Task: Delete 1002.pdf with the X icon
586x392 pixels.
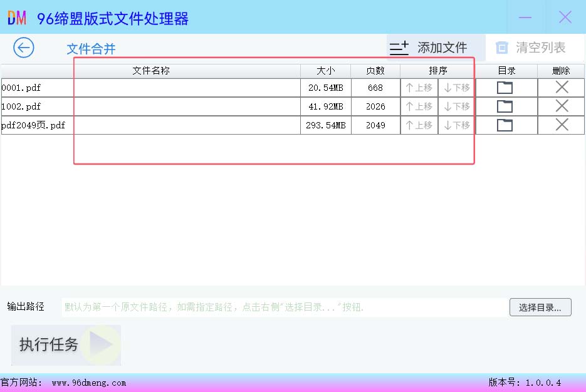Action: [x=562, y=106]
